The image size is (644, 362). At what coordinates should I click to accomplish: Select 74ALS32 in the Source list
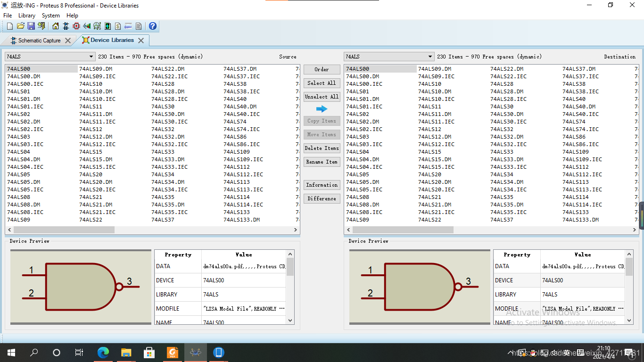[163, 129]
